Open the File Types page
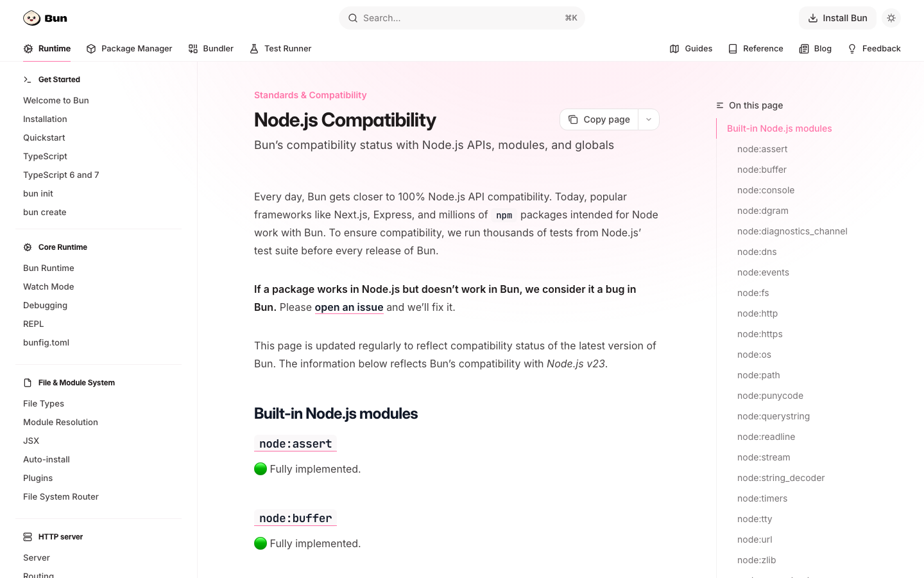 (x=44, y=403)
